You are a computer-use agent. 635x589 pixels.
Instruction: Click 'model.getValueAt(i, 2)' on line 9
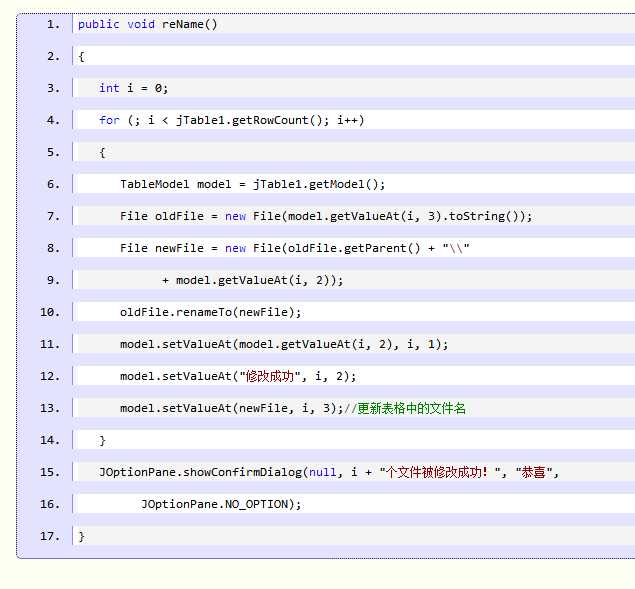click(x=256, y=280)
